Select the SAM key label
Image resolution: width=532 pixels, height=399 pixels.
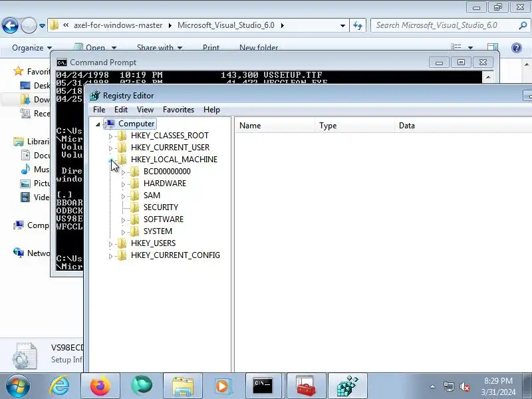coord(152,196)
